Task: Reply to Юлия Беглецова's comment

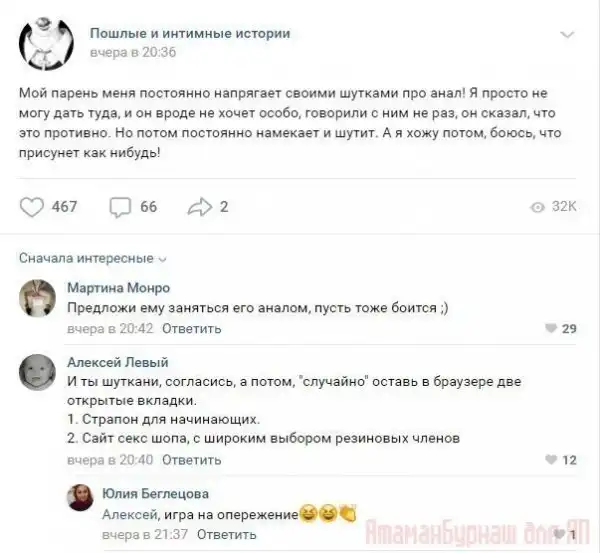Action: 227,534
